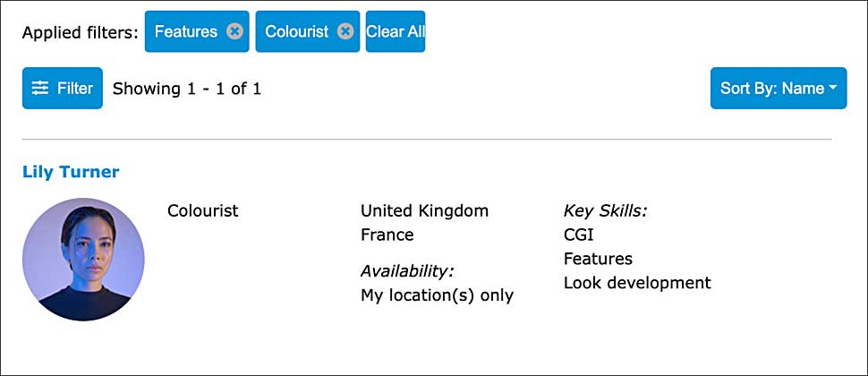This screenshot has width=868, height=376.
Task: Click the CGI key skill
Action: (578, 235)
